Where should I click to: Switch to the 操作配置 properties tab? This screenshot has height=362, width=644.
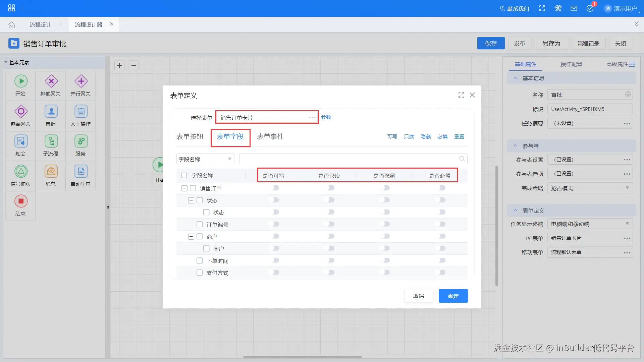tap(571, 64)
